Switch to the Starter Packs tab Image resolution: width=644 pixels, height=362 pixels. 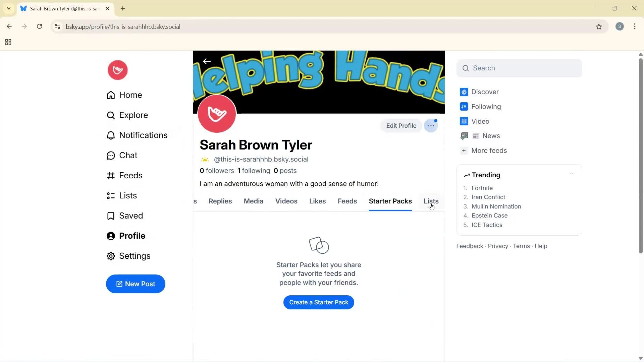(x=390, y=201)
